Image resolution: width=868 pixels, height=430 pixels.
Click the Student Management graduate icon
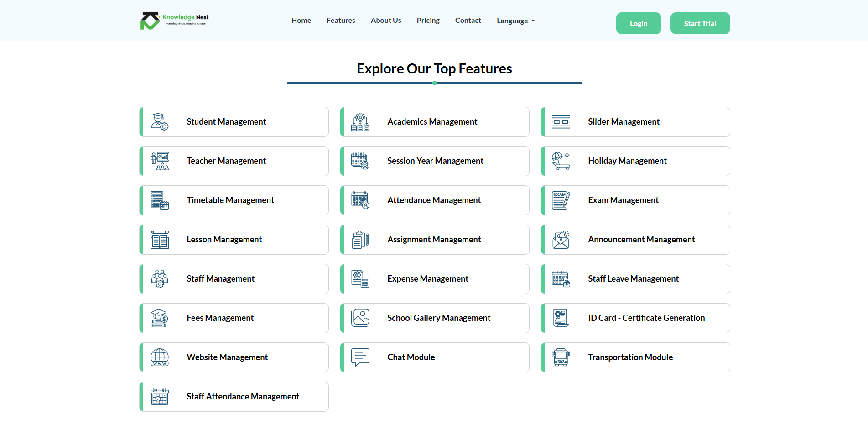160,122
